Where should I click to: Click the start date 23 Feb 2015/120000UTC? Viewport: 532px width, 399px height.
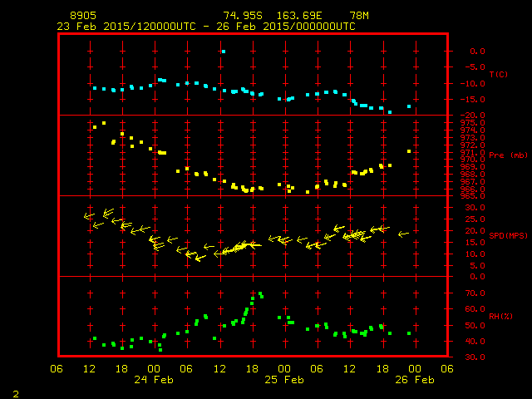tap(126, 27)
